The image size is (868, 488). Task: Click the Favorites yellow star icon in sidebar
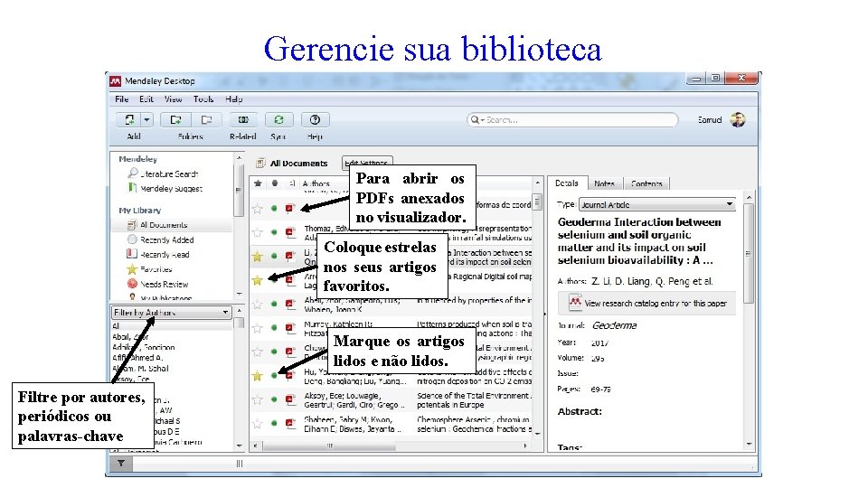pyautogui.click(x=132, y=269)
